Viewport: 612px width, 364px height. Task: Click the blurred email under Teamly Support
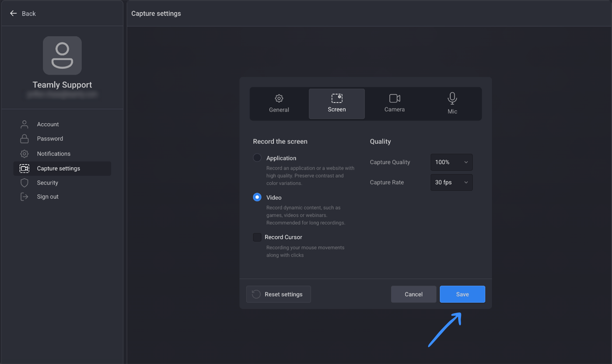(x=62, y=94)
